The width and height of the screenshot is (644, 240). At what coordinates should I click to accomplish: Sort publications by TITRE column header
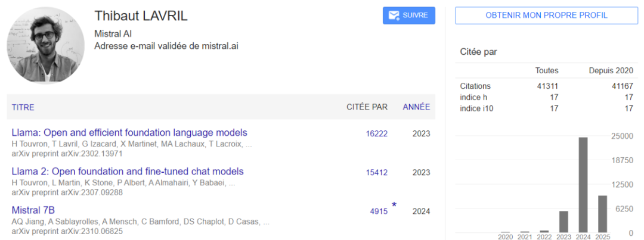tap(23, 107)
